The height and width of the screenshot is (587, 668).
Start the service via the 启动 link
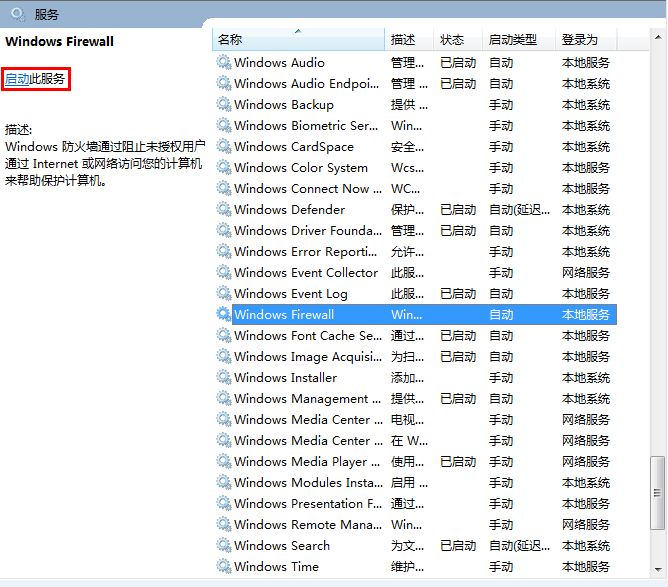(x=17, y=79)
